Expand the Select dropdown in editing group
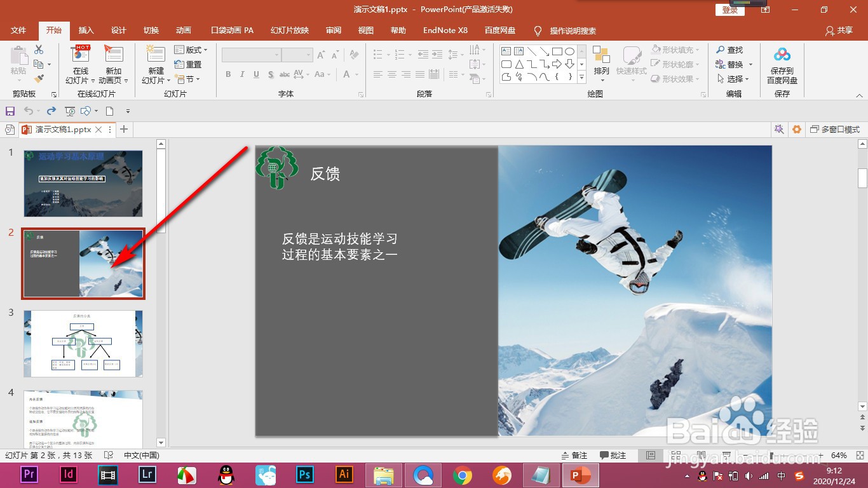Screen dimensions: 868x488 coord(733,79)
